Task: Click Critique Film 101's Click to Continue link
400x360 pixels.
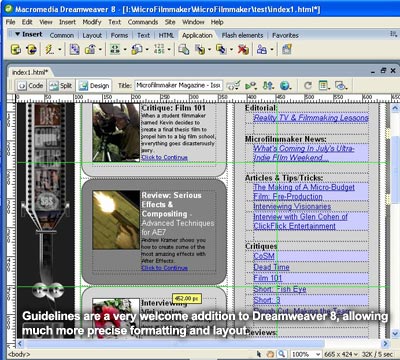Action: tap(165, 157)
